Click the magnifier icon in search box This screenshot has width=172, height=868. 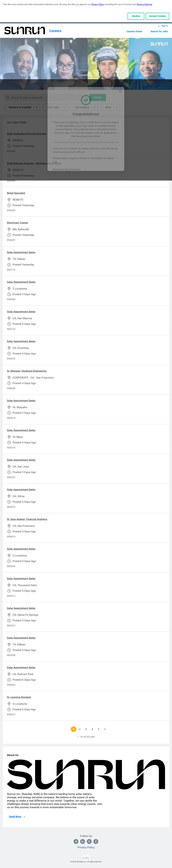(8, 97)
